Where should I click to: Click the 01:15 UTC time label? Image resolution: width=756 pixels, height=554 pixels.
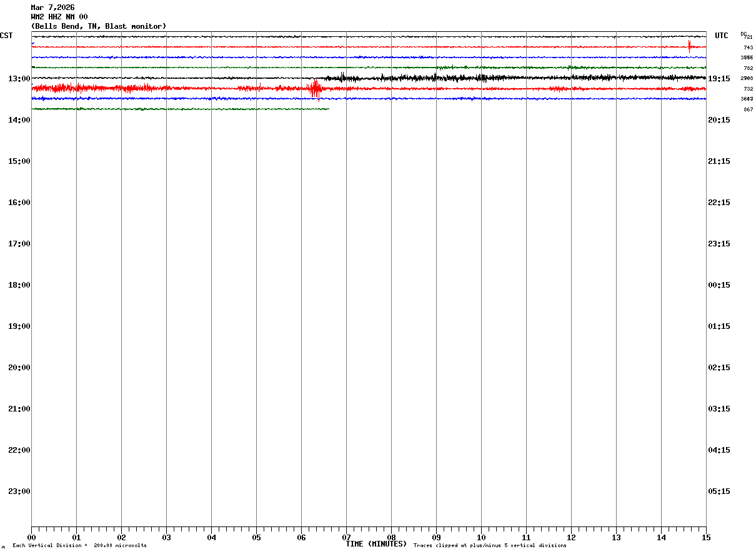[x=719, y=326]
